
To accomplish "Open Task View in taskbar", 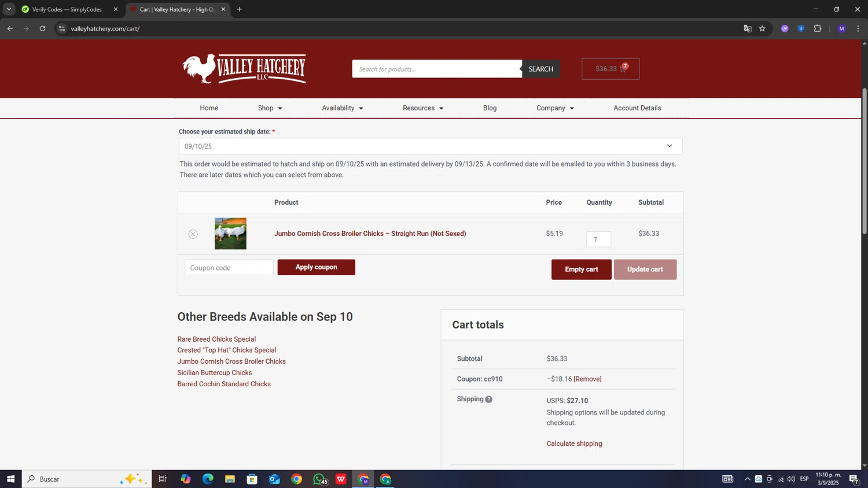I will (163, 479).
